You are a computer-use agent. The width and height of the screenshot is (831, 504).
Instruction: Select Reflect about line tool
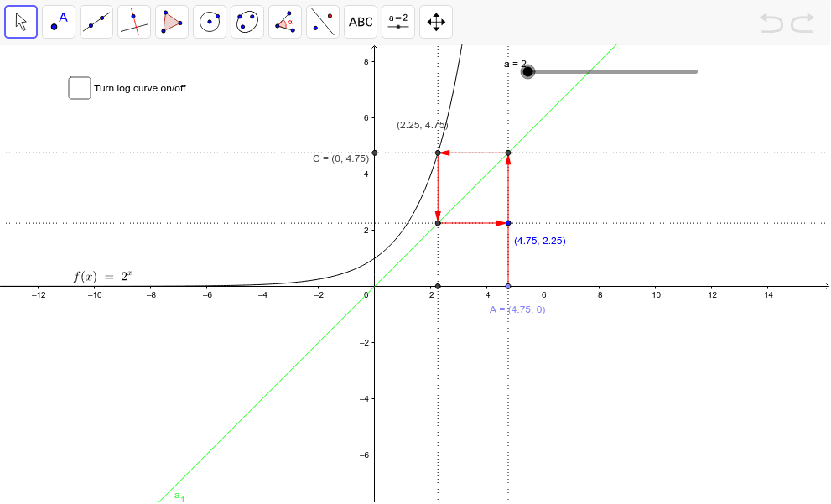(323, 22)
